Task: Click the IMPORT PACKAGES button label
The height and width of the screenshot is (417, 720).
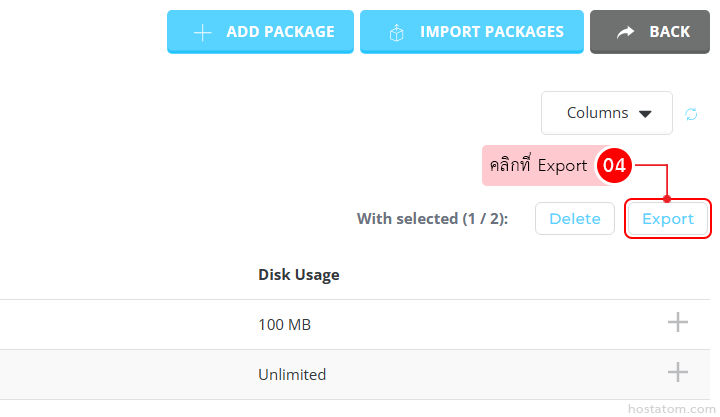Action: (492, 32)
